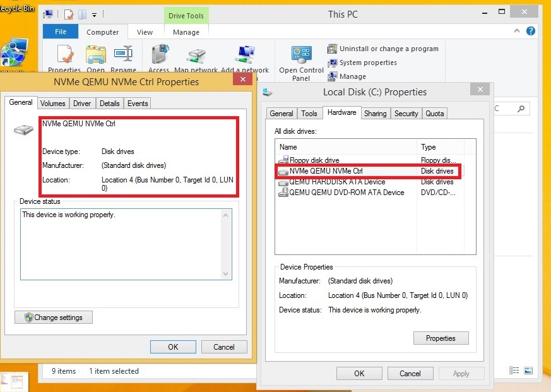Click device status scrollbar up arrow
Screen dimensions: 551x392
click(225, 215)
